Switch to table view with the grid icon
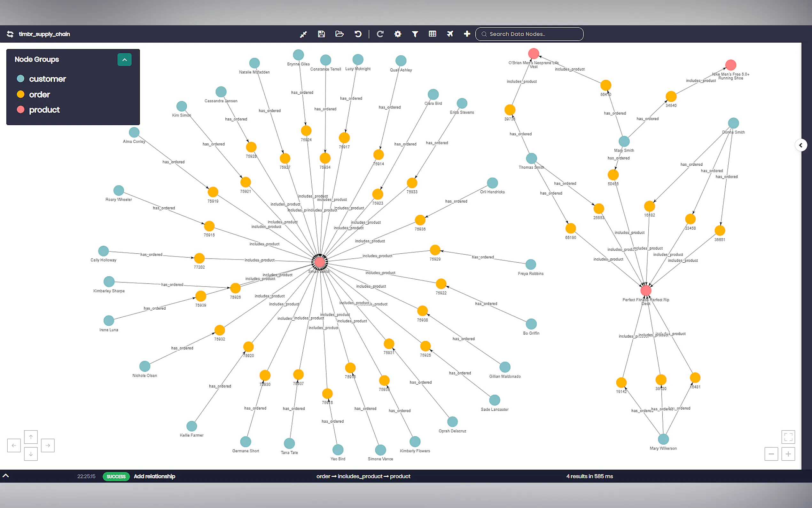 point(432,34)
